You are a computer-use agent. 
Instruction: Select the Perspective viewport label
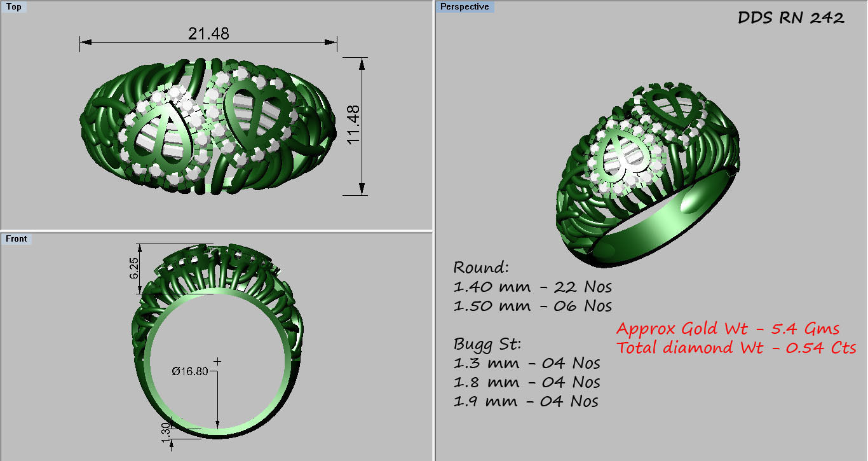pyautogui.click(x=465, y=7)
